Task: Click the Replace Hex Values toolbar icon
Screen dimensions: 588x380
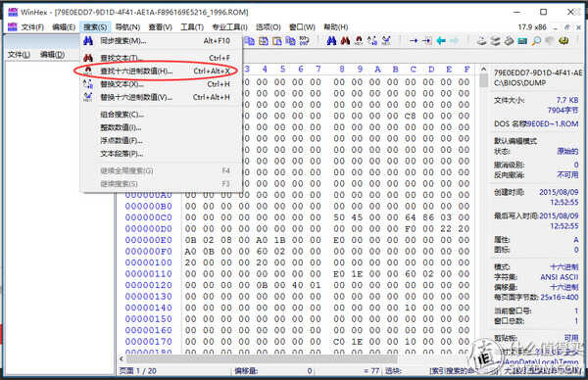Action: (x=386, y=41)
